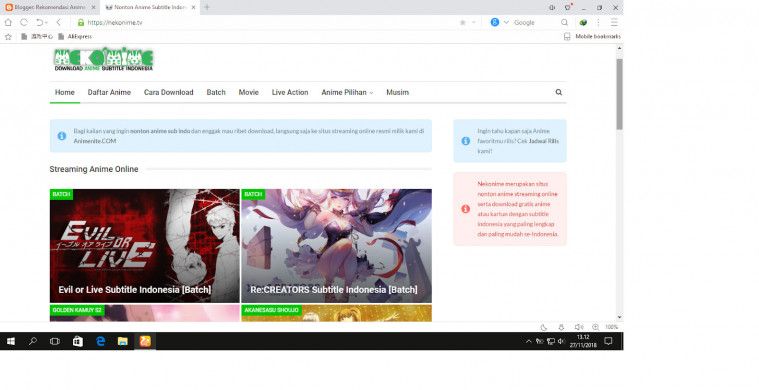Follow the Animenite.COM link

pos(95,141)
